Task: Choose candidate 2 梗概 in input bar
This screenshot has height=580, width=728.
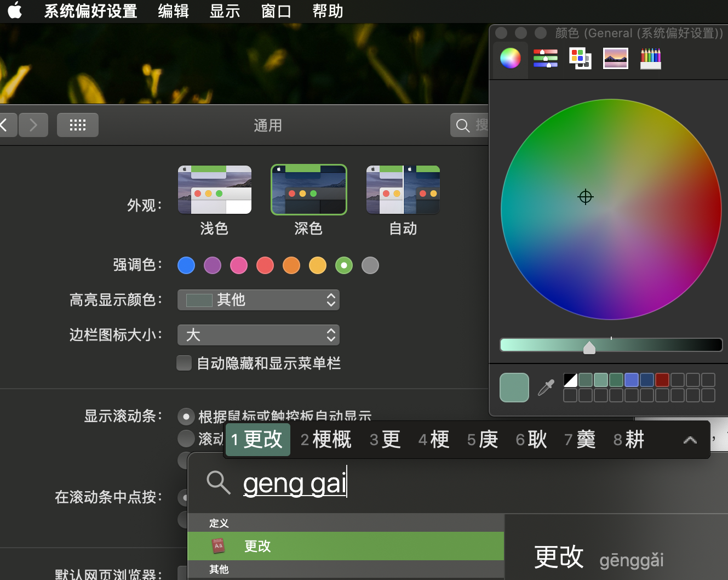Action: tap(326, 440)
